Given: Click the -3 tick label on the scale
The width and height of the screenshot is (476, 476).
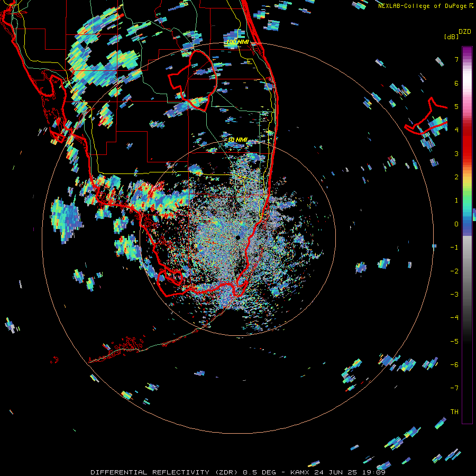Looking at the screenshot, I should coord(454,295).
